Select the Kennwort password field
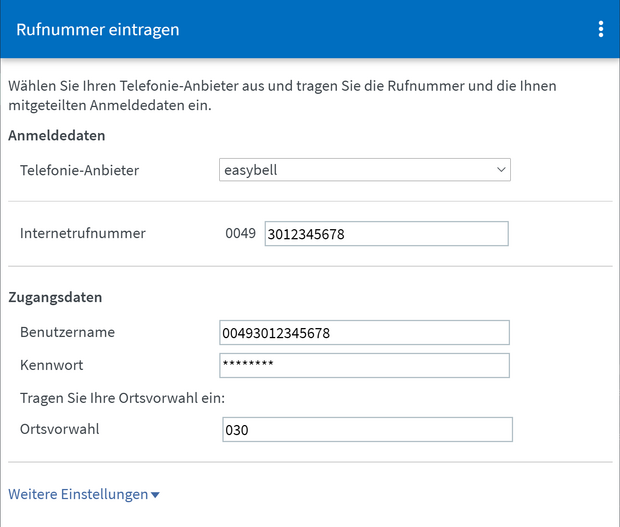The width and height of the screenshot is (620, 527). [x=364, y=365]
